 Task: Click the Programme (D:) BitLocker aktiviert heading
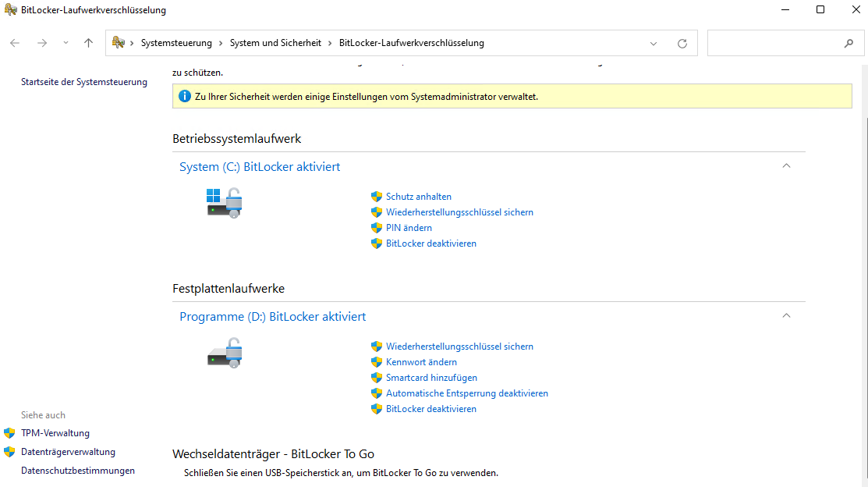coord(272,316)
